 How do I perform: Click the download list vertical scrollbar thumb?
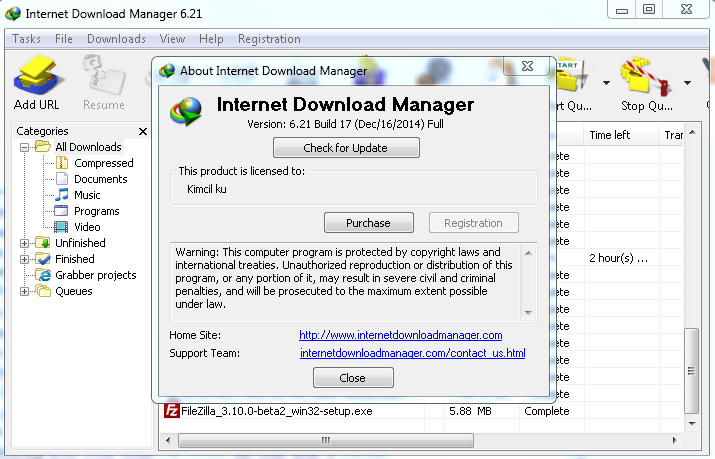tap(692, 371)
